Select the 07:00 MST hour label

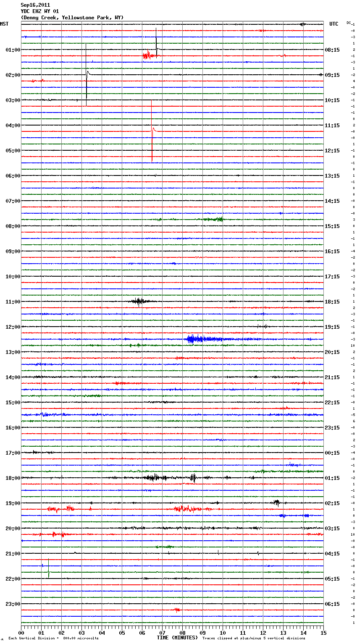coord(13,201)
